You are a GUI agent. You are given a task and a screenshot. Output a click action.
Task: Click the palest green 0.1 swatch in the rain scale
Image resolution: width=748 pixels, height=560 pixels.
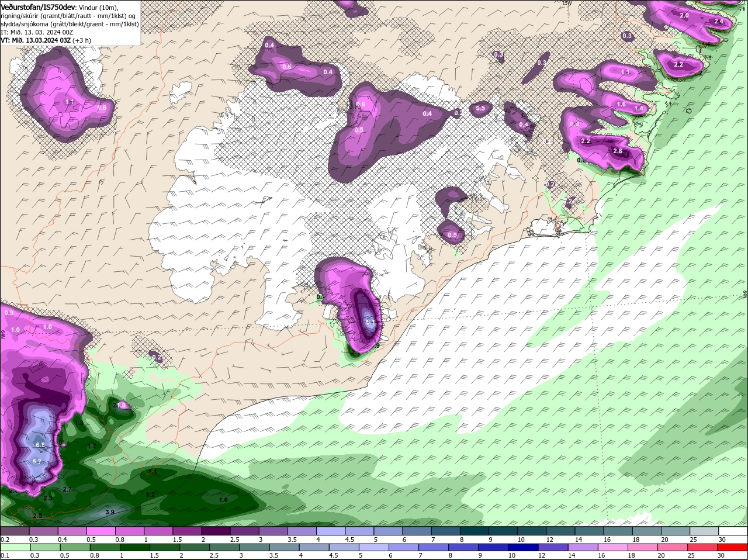tap(15, 548)
